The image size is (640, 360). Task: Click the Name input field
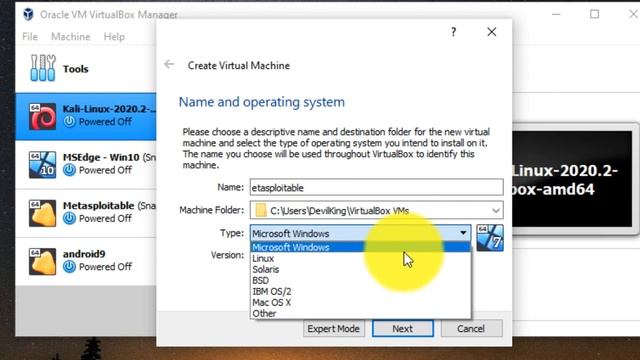coord(376,187)
